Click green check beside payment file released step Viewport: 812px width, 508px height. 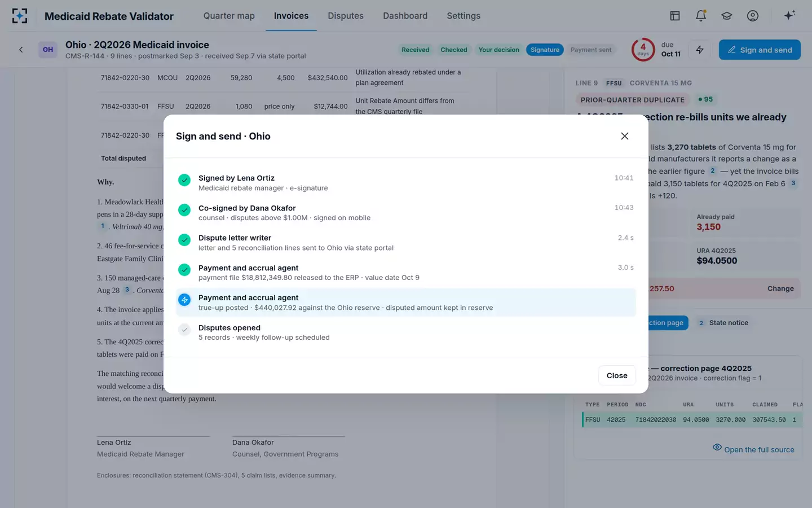coord(184,270)
